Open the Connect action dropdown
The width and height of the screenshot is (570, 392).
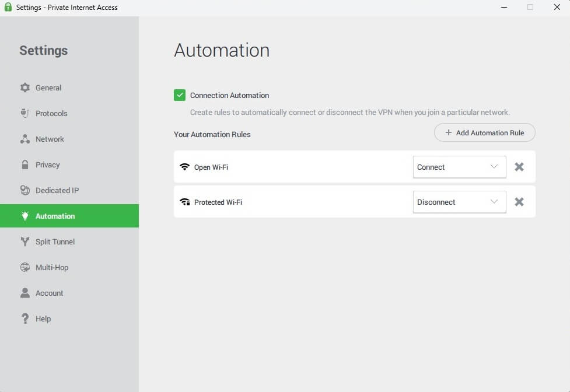(459, 167)
